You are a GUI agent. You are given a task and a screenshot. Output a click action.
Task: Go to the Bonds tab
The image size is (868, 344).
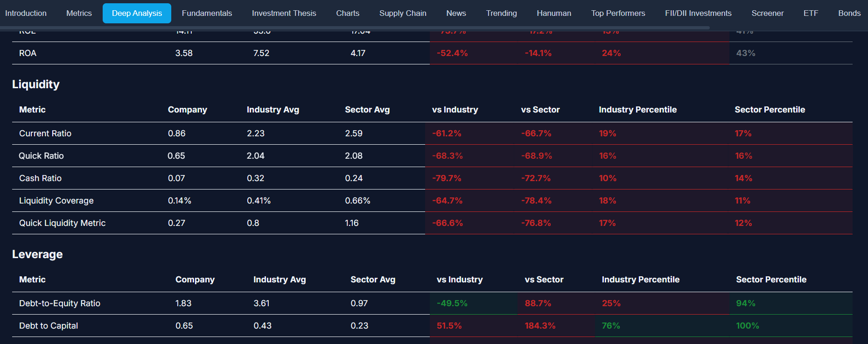[849, 13]
